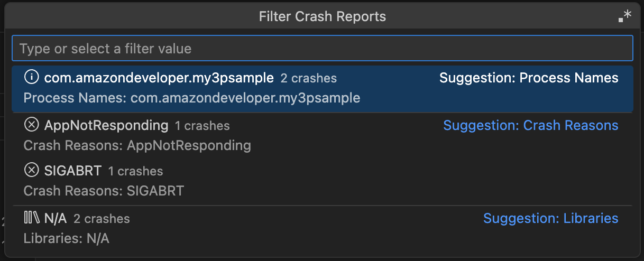The height and width of the screenshot is (261, 644).
Task: Focus the filter value input field
Action: 322,49
